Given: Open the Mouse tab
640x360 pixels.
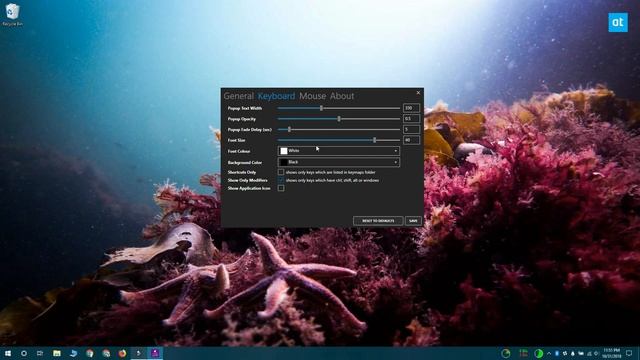Looking at the screenshot, I should (313, 96).
